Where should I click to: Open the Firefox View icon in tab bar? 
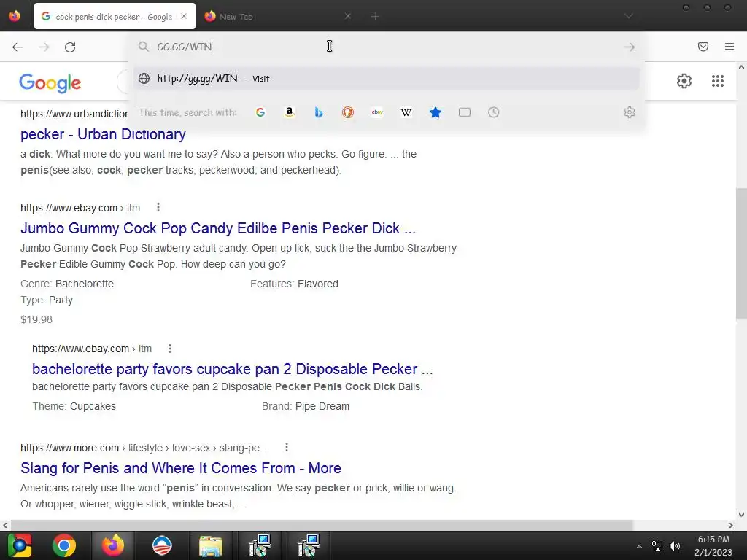15,16
